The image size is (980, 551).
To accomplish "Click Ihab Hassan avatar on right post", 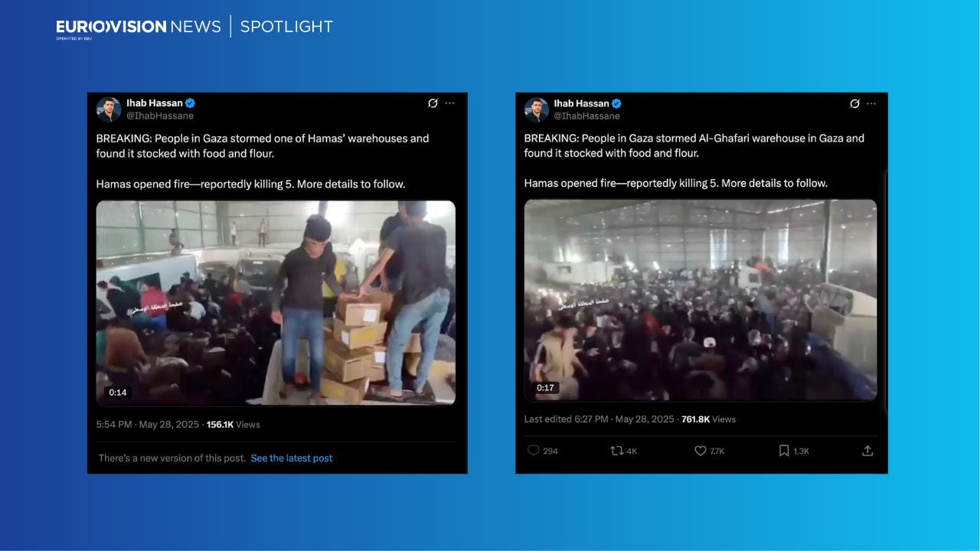I will [x=536, y=109].
